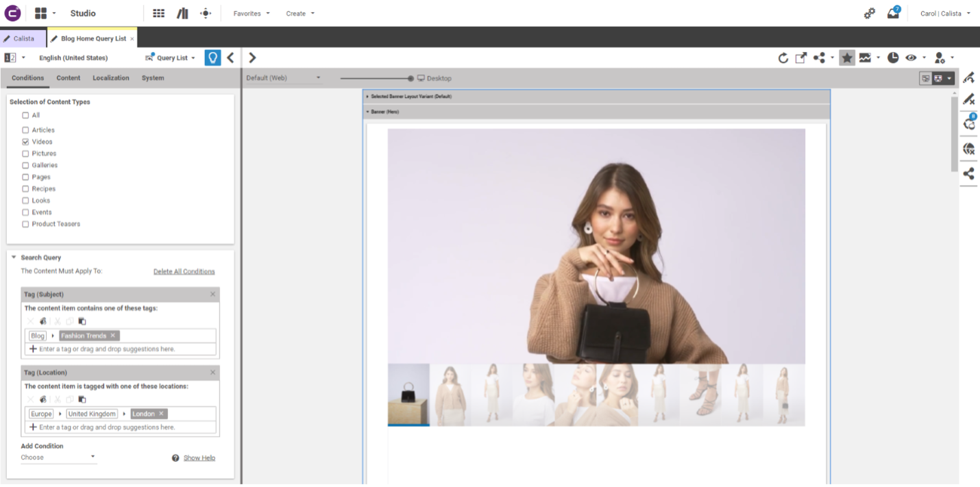
Task: Click Tag (Location) tag input field
Action: [x=121, y=427]
